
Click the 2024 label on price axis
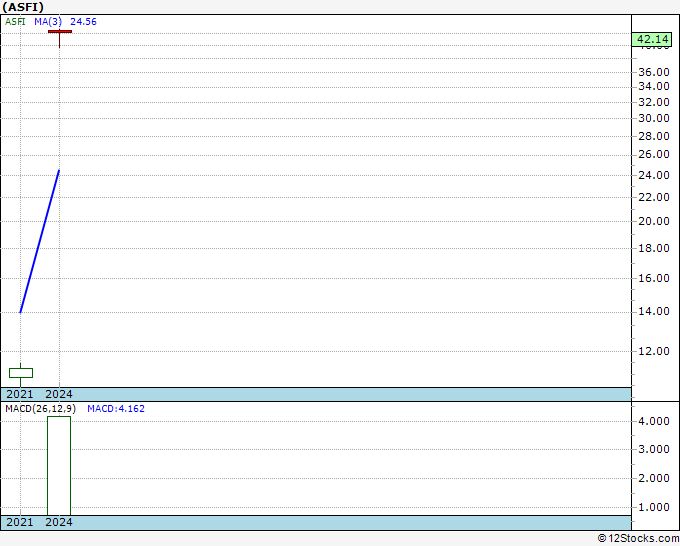[59, 394]
